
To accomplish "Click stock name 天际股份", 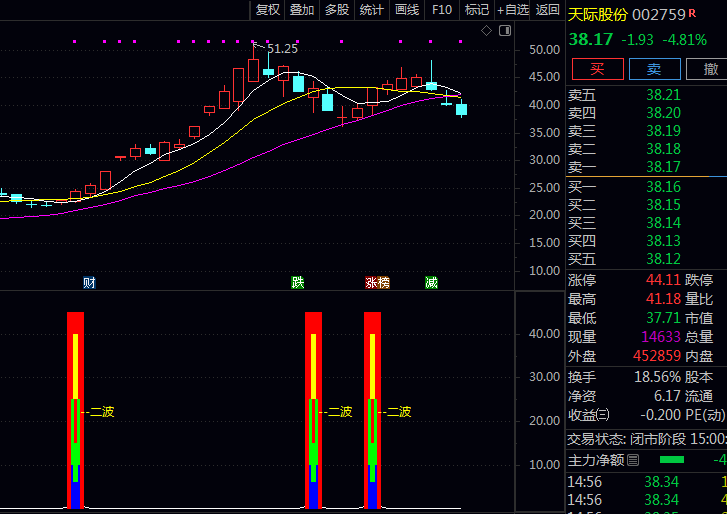I will coord(598,15).
